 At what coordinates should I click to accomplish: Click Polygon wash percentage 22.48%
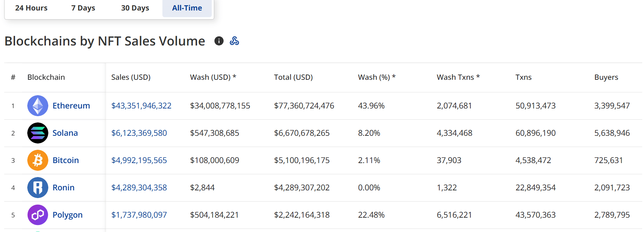(371, 215)
